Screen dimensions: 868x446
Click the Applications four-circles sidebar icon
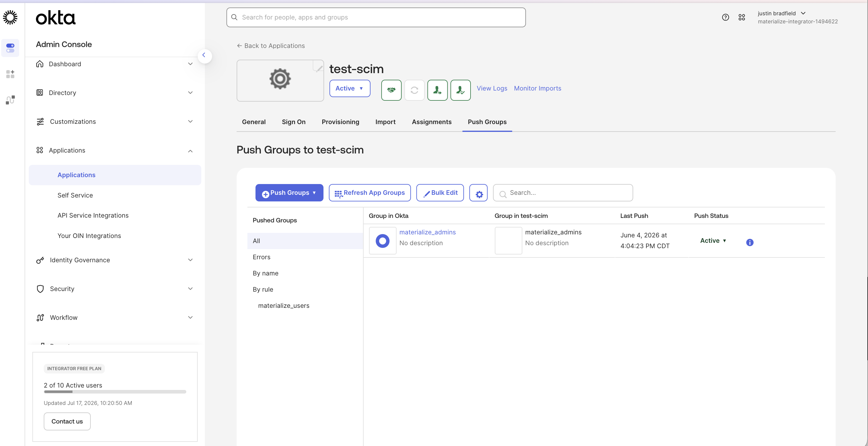click(x=40, y=150)
